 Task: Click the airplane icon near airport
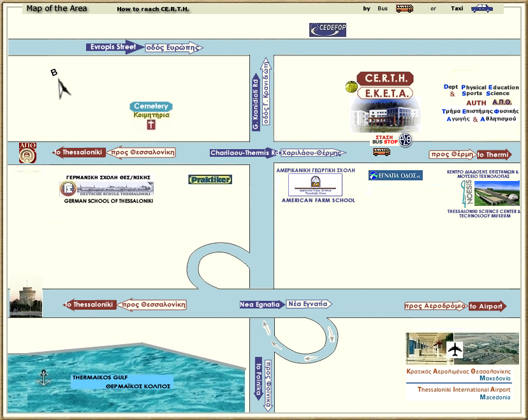tap(455, 350)
